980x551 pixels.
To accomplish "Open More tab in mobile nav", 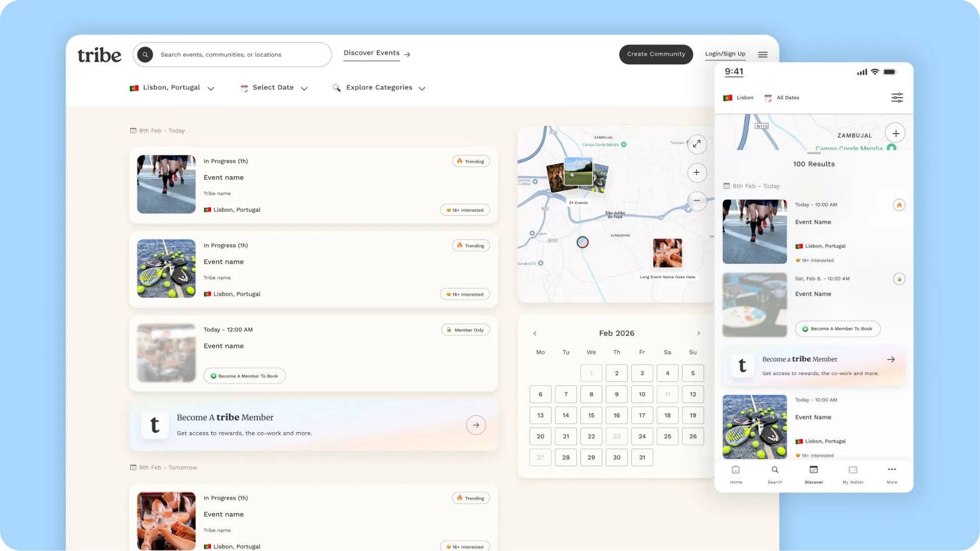I will pyautogui.click(x=892, y=474).
